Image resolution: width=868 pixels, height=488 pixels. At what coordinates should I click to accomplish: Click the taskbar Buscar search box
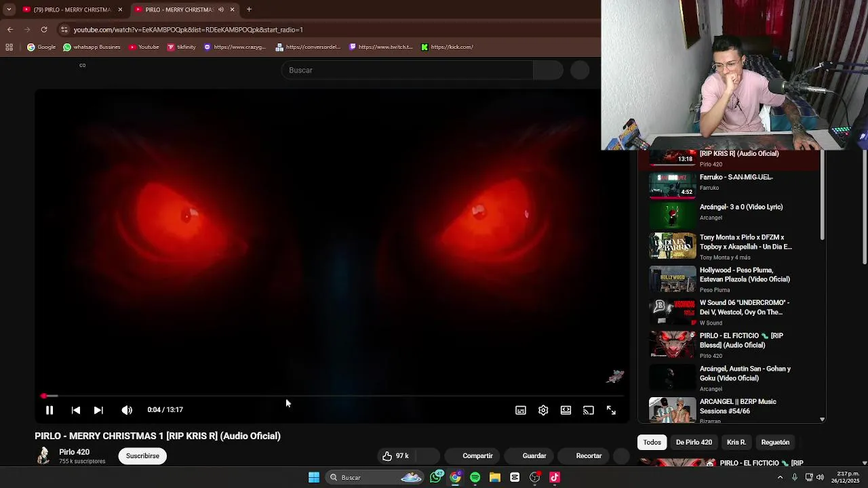tap(376, 478)
